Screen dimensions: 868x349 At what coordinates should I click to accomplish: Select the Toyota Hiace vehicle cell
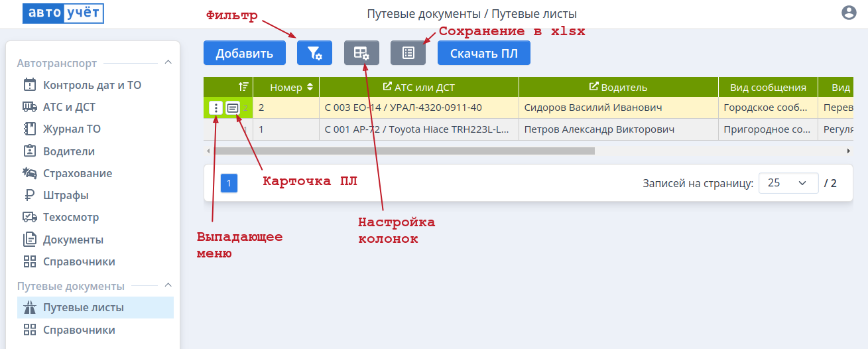419,129
